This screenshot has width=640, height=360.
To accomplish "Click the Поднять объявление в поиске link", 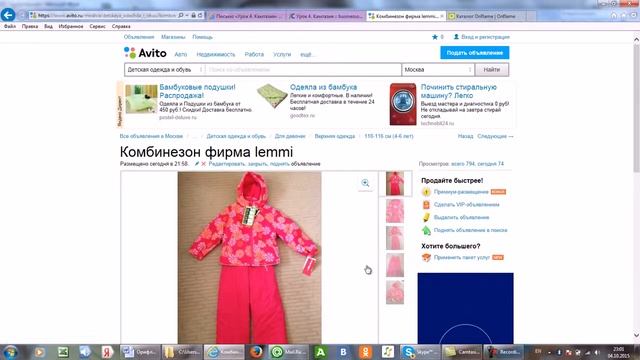I will tap(470, 230).
